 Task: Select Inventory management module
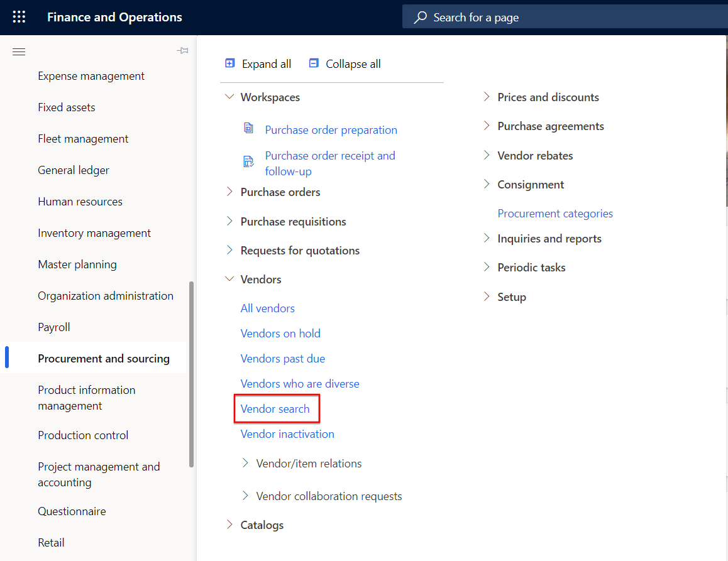pyautogui.click(x=94, y=233)
